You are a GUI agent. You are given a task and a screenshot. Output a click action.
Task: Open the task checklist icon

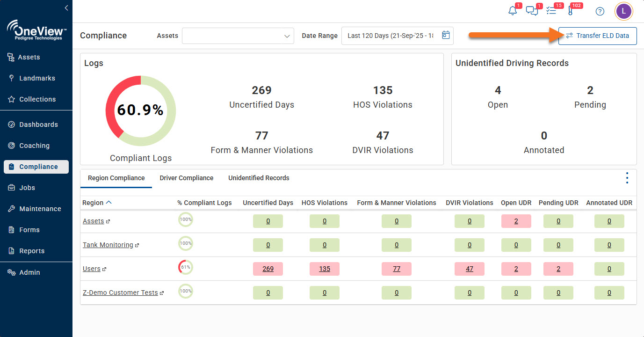coord(551,11)
